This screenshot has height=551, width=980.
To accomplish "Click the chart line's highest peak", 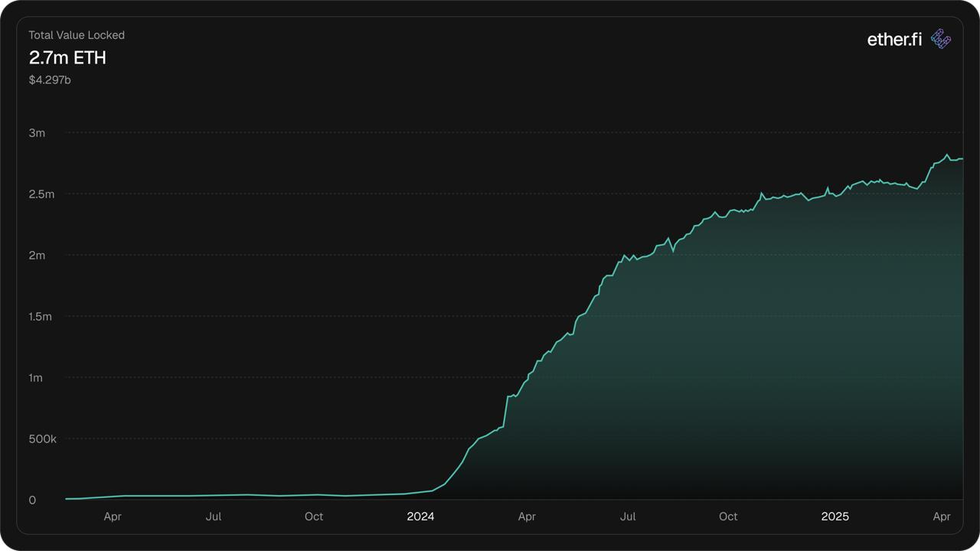I will (x=947, y=155).
